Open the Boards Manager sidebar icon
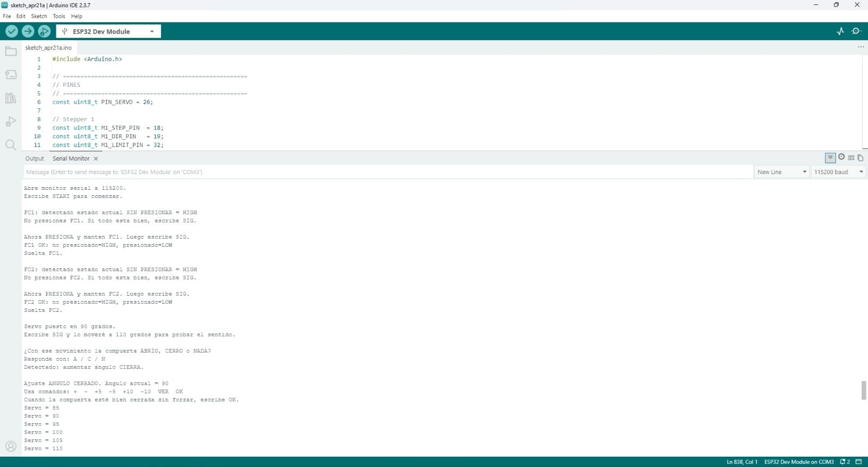 pos(11,75)
